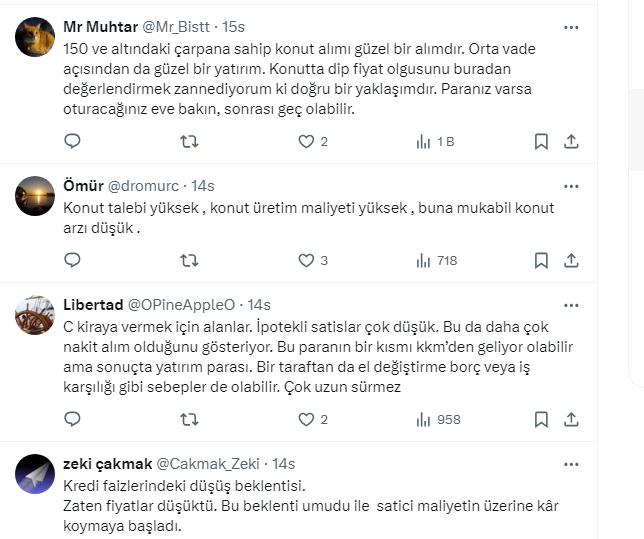Share Mr Muhtar's tweet
The image size is (644, 539).
571,142
